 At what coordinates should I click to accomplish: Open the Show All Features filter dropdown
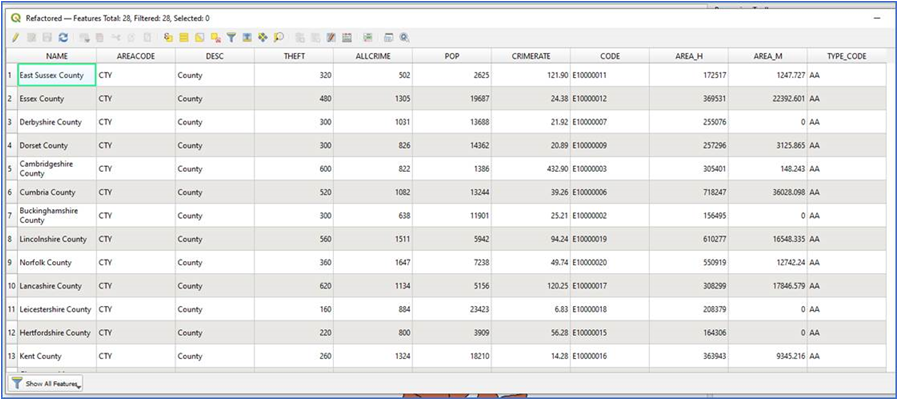(46, 383)
